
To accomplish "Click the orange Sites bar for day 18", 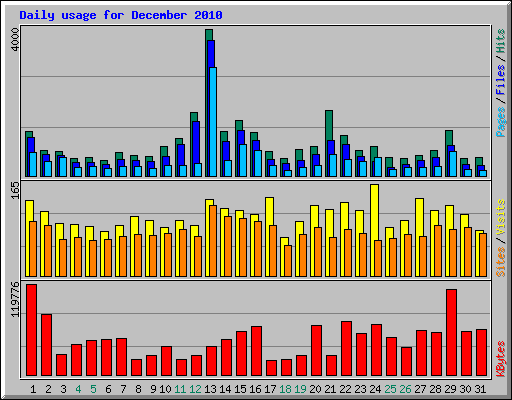I will click(x=288, y=261).
